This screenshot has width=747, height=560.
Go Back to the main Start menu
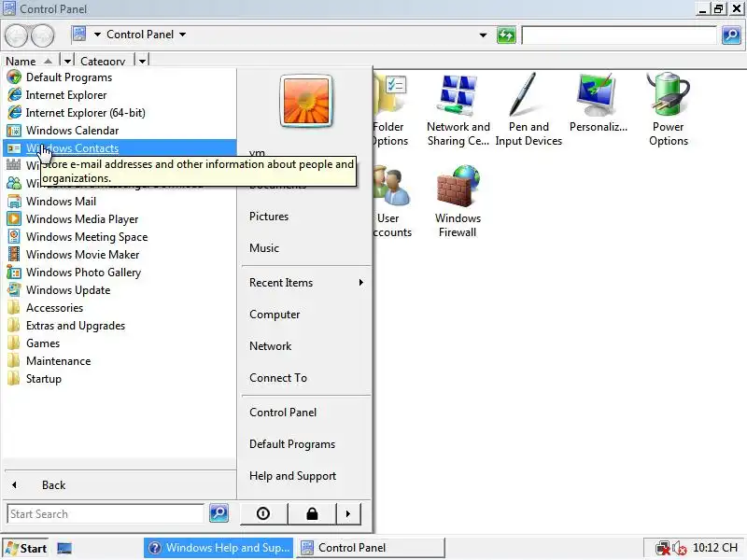(x=120, y=484)
